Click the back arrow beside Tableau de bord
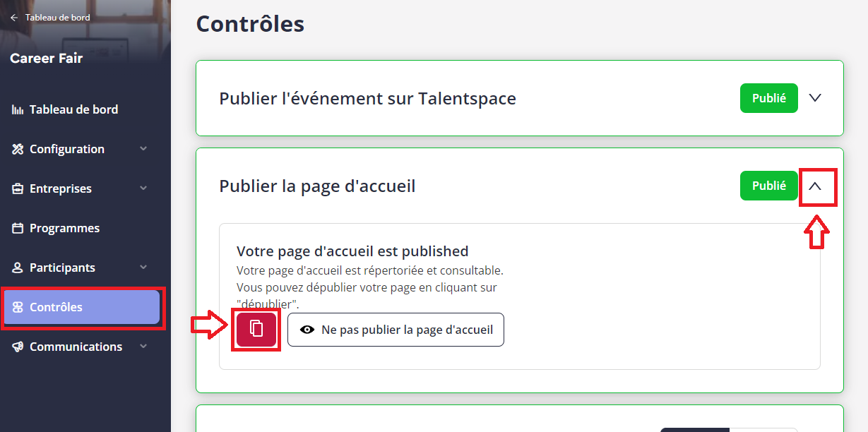868x432 pixels. 14,18
